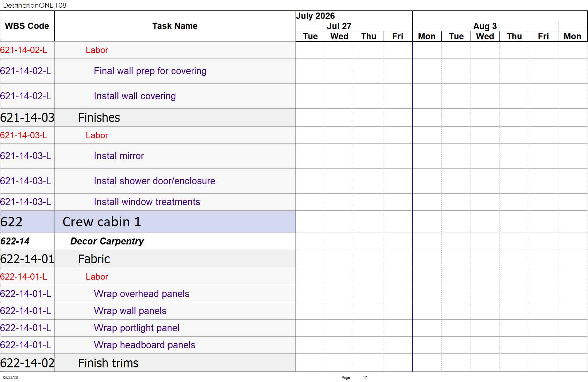
Task: Click WBS code beside Instal shower door/enclosure
Action: (x=26, y=181)
